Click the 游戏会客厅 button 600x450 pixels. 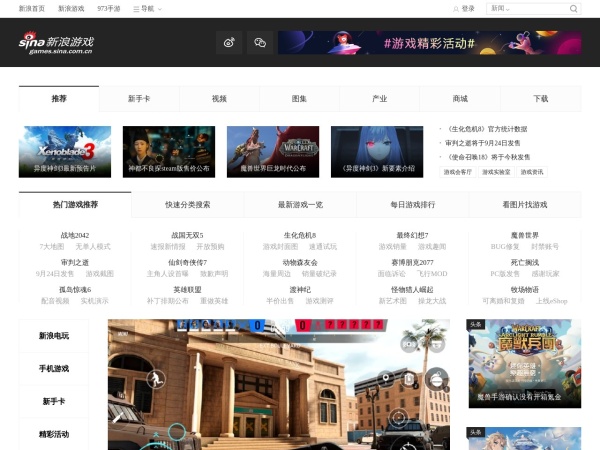pos(458,172)
